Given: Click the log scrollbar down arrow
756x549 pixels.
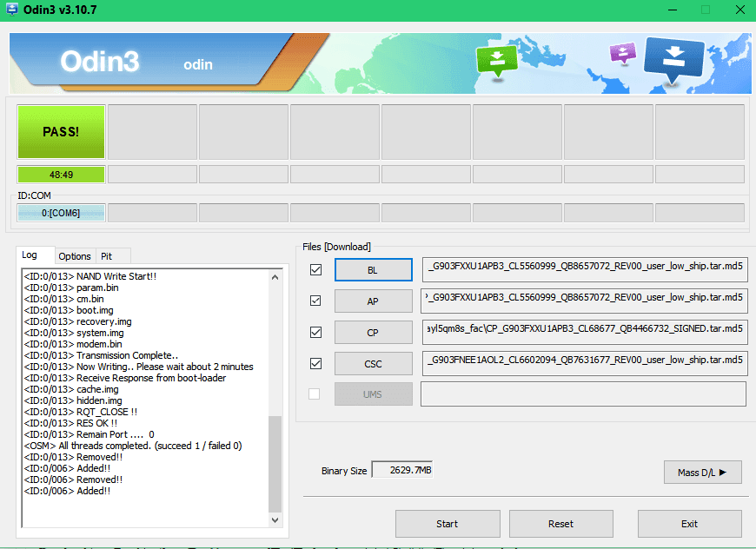Looking at the screenshot, I should click(x=275, y=519).
